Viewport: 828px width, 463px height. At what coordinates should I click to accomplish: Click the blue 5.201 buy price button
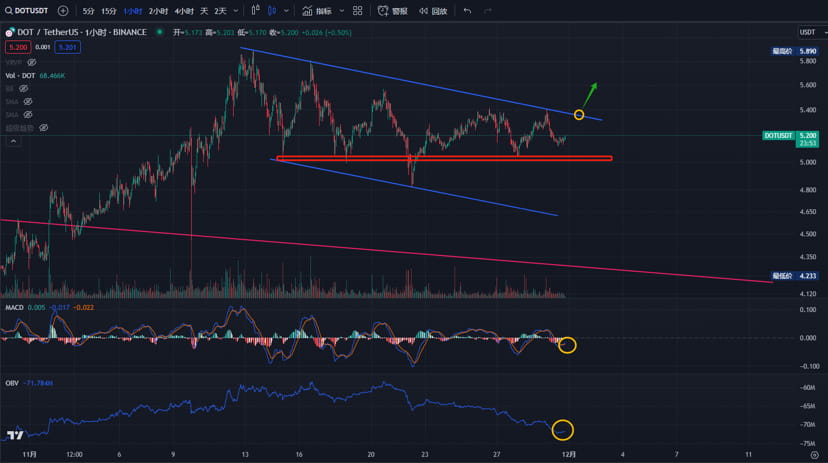tap(68, 48)
